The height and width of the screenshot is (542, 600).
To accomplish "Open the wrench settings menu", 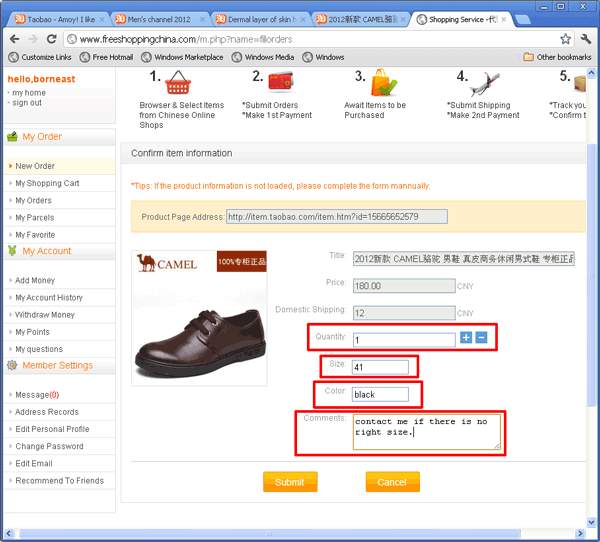I will (586, 39).
